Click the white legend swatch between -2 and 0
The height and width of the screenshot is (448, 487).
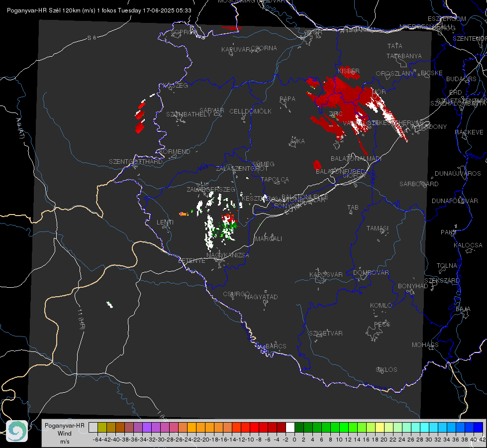pyautogui.click(x=290, y=428)
